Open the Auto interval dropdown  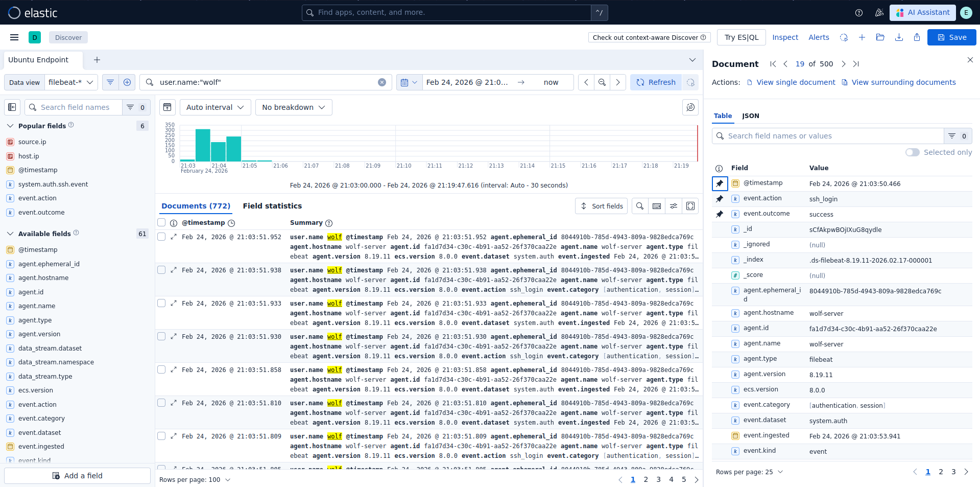pos(215,107)
